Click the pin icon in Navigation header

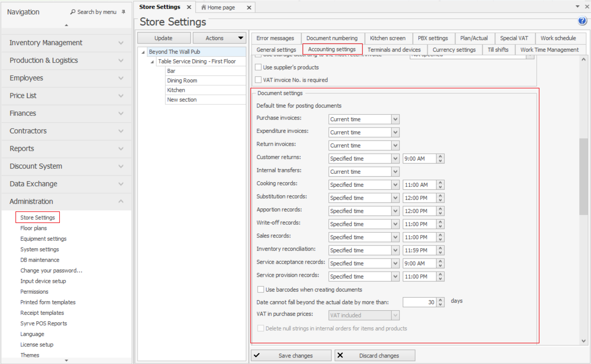(123, 12)
